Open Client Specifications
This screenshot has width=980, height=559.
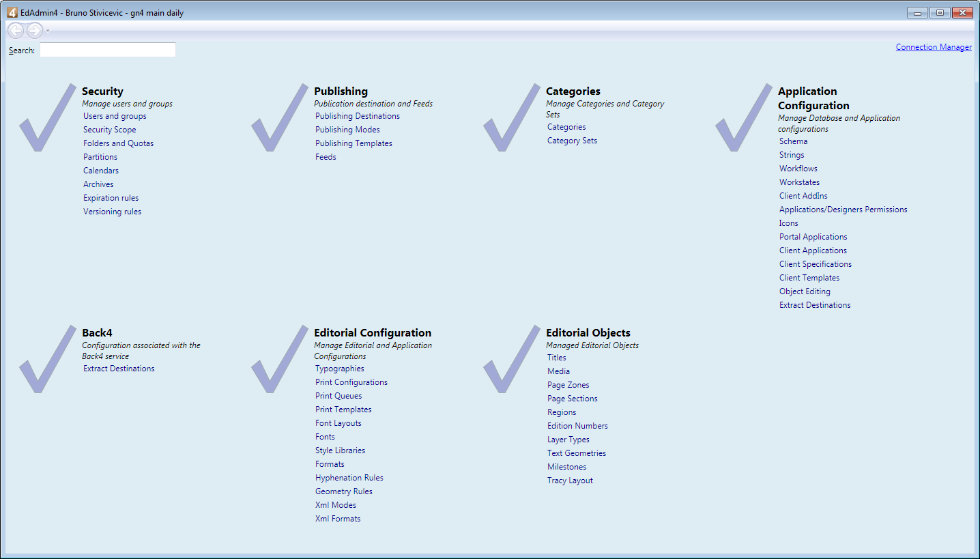816,264
